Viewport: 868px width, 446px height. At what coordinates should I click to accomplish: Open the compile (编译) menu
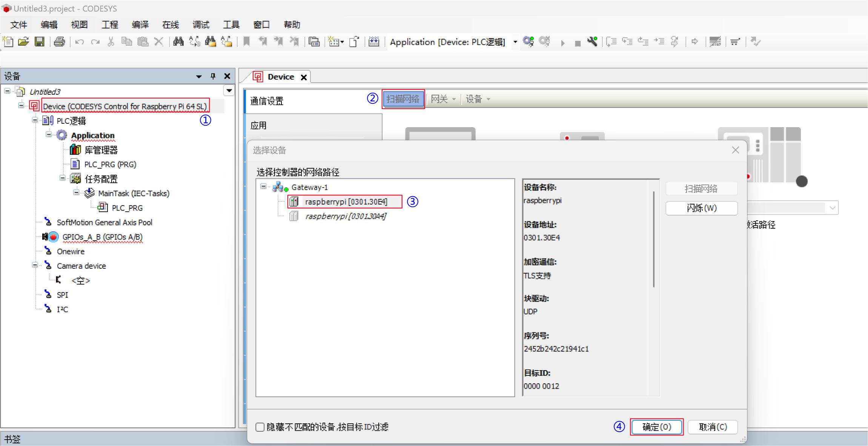140,25
